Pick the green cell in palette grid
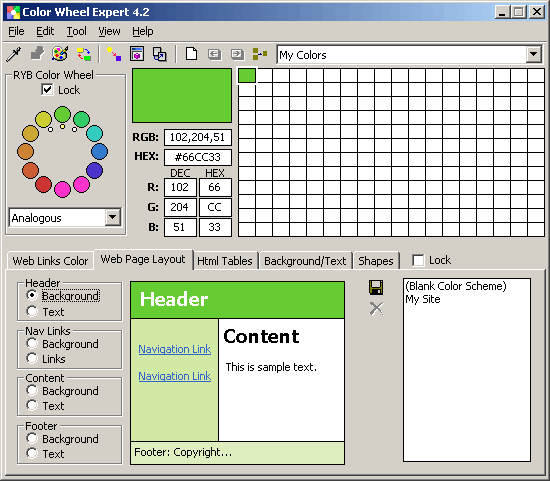550x481 pixels. [x=247, y=76]
